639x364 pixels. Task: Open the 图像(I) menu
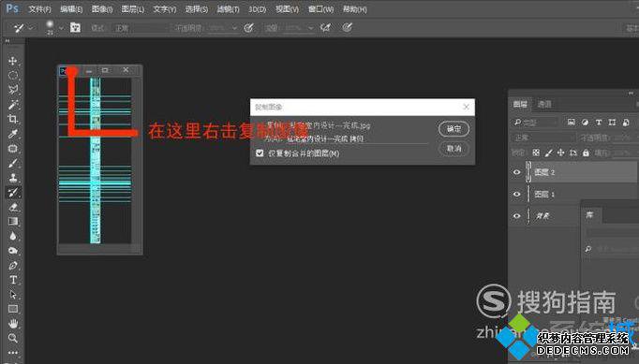[102, 9]
